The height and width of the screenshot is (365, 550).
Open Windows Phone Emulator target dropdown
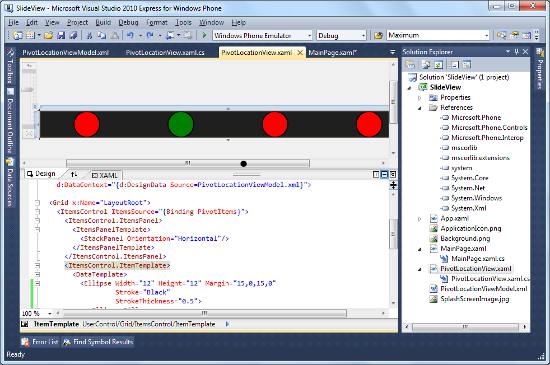click(x=262, y=35)
